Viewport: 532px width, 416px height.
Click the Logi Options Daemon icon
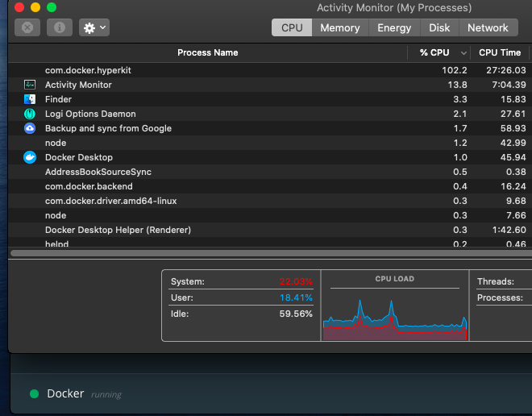click(30, 114)
